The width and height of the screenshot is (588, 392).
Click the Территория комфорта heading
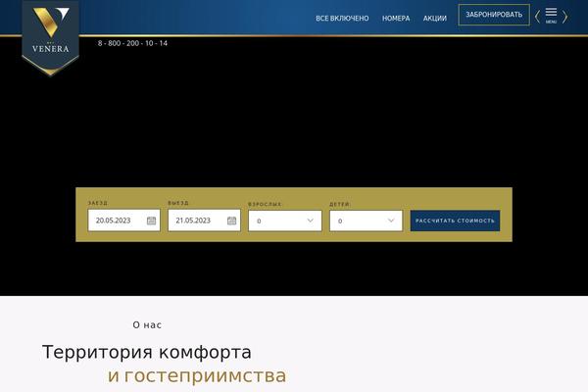click(x=147, y=352)
